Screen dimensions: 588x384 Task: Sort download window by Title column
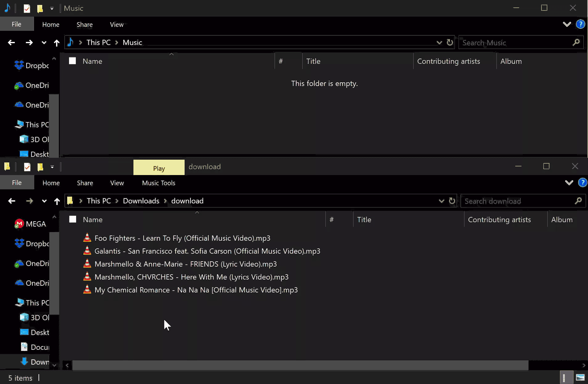pos(364,219)
